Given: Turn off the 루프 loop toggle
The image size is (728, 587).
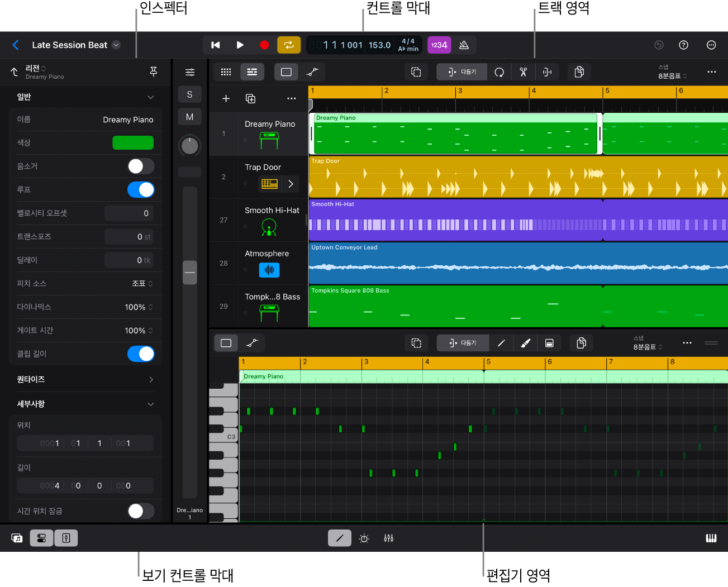Looking at the screenshot, I should tap(140, 189).
